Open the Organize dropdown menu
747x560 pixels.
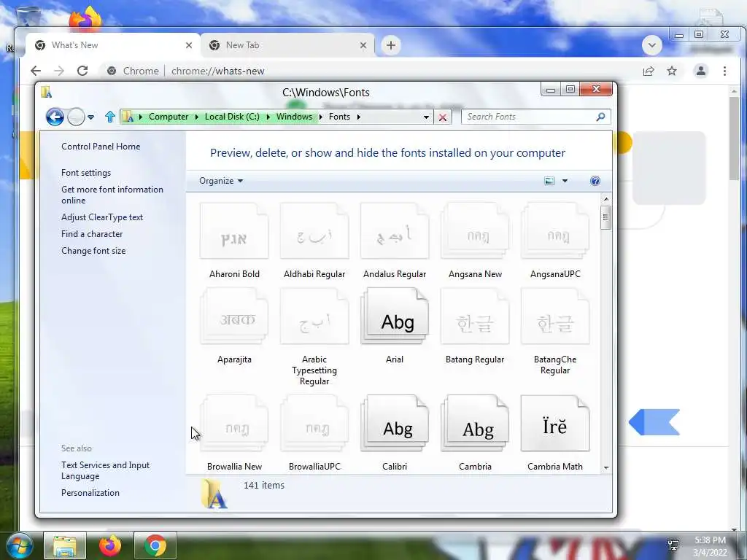[221, 181]
